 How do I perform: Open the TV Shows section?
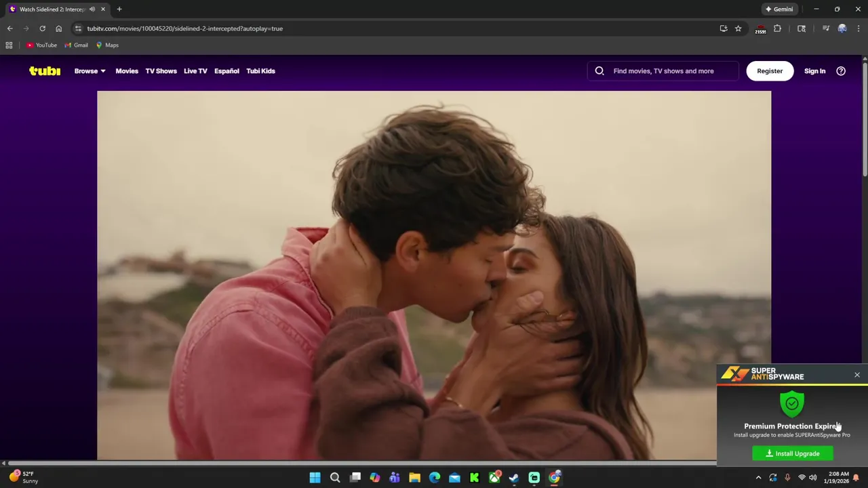click(x=161, y=71)
